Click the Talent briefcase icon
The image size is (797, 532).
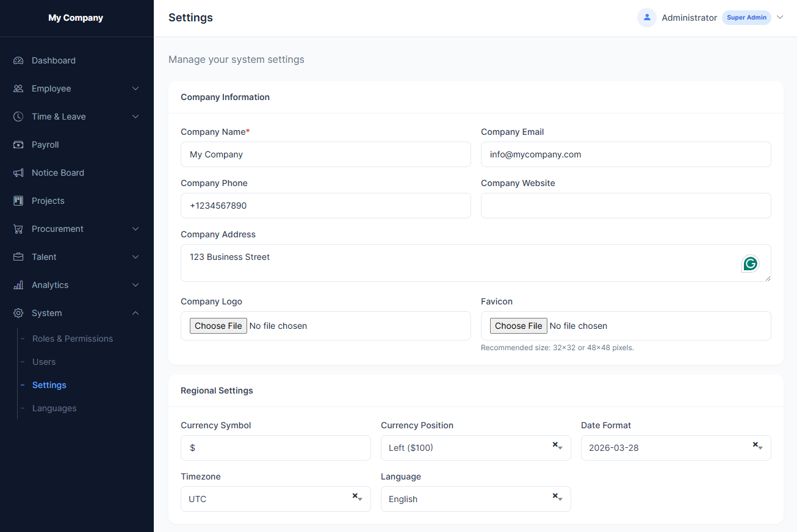pyautogui.click(x=18, y=257)
